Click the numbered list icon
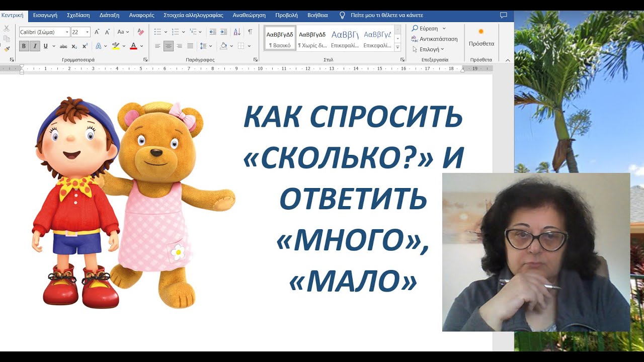644x362 pixels. pos(175,32)
